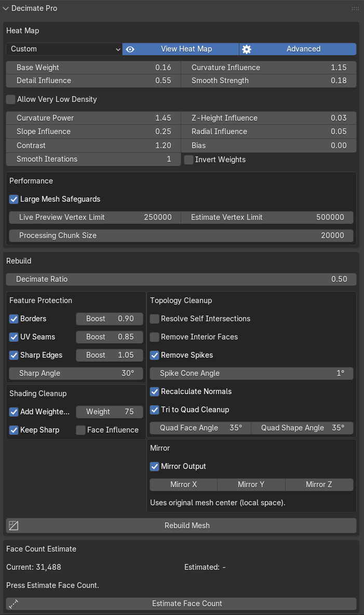Uncheck UV Seams protection
The height and width of the screenshot is (615, 364).
[x=14, y=337]
